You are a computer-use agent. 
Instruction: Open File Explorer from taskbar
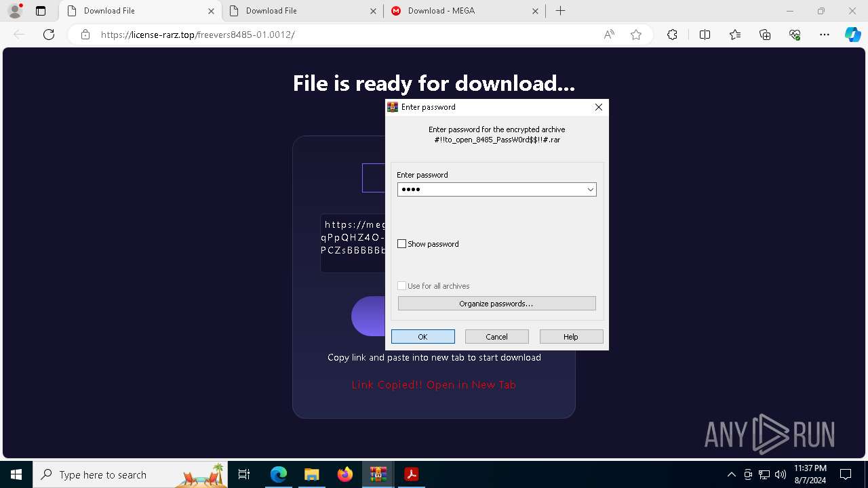(311, 474)
